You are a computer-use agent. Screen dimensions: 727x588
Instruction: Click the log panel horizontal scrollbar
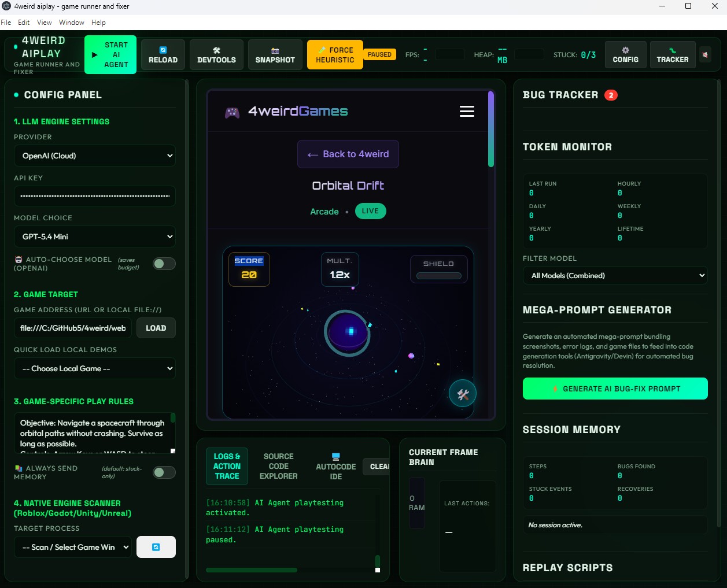point(252,570)
